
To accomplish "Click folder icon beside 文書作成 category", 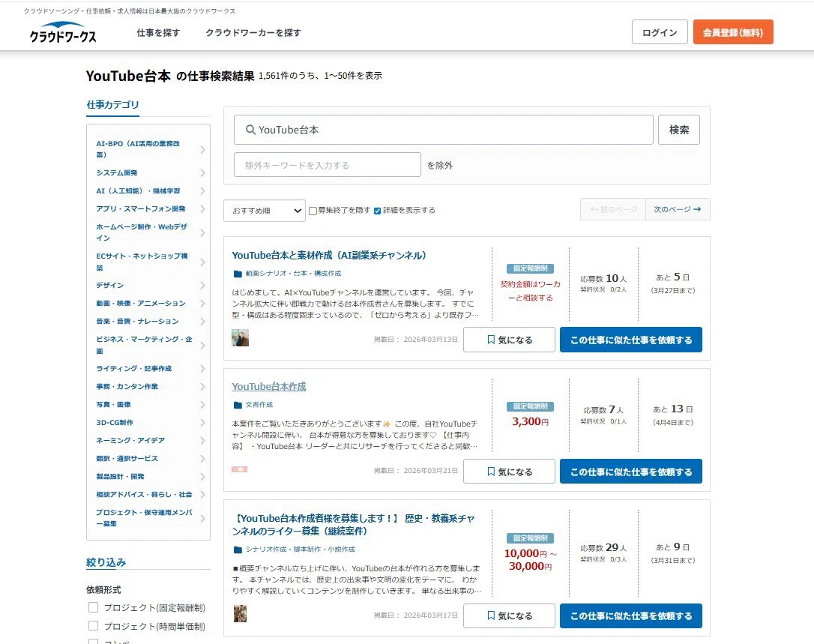I will (x=238, y=405).
